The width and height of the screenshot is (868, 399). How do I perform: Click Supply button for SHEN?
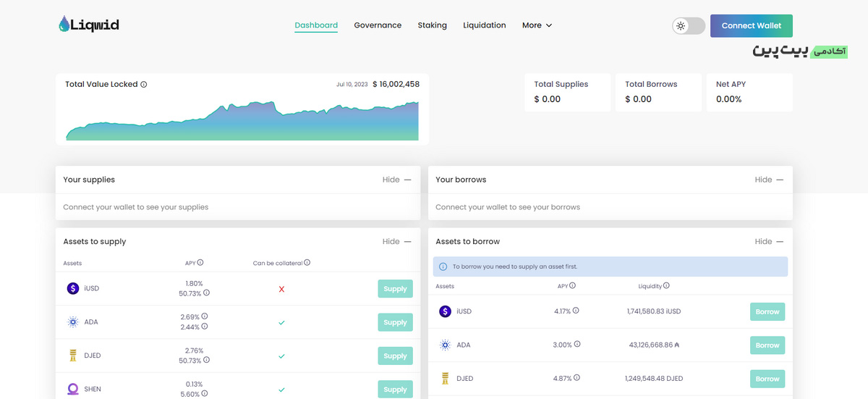[395, 389]
